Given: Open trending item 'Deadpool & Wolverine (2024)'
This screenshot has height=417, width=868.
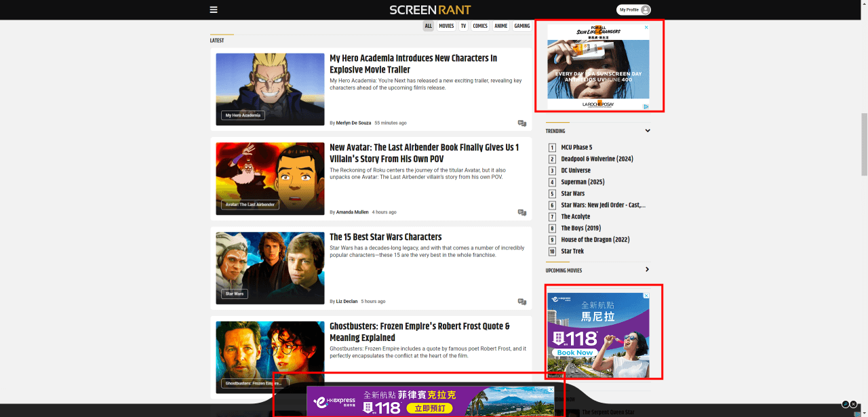Looking at the screenshot, I should 597,159.
